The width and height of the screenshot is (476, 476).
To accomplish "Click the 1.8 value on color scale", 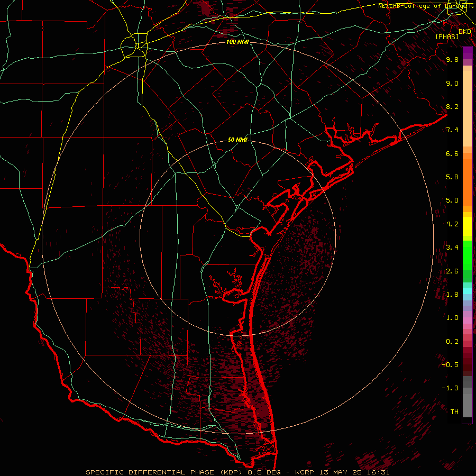I will click(x=452, y=295).
